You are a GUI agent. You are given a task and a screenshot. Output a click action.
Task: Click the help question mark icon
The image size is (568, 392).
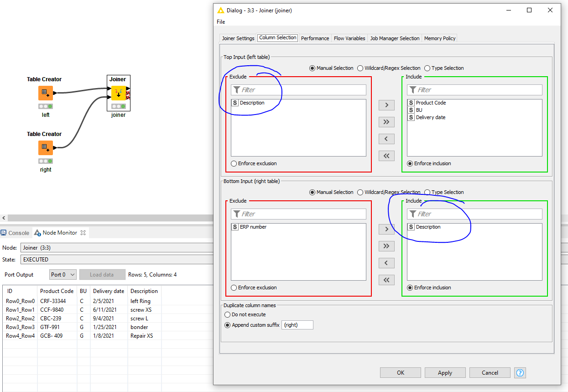(x=520, y=373)
